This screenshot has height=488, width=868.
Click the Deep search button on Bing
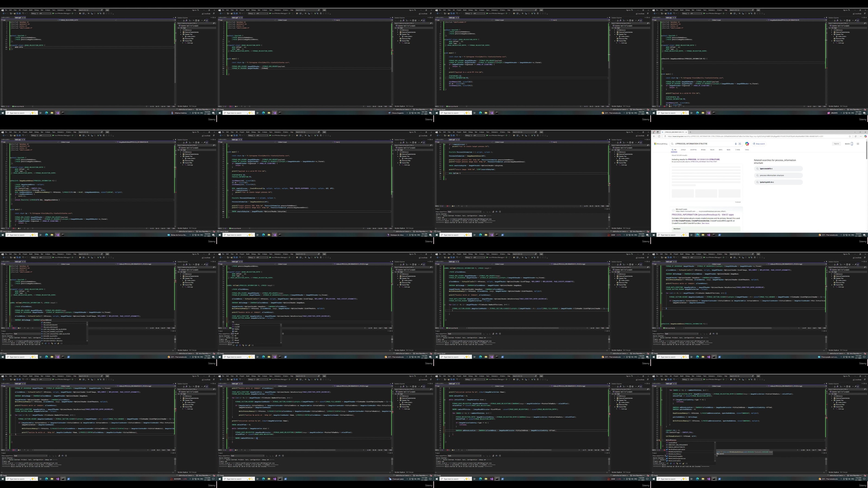coord(759,144)
